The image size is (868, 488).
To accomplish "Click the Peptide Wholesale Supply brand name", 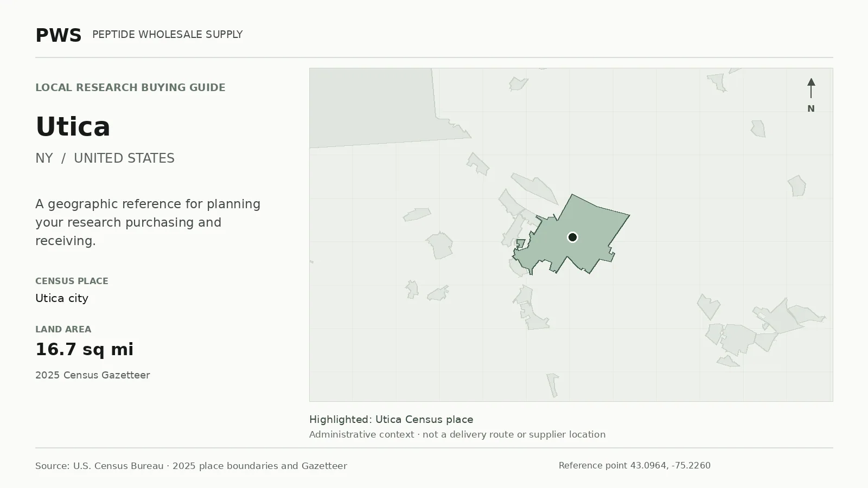I will point(167,34).
